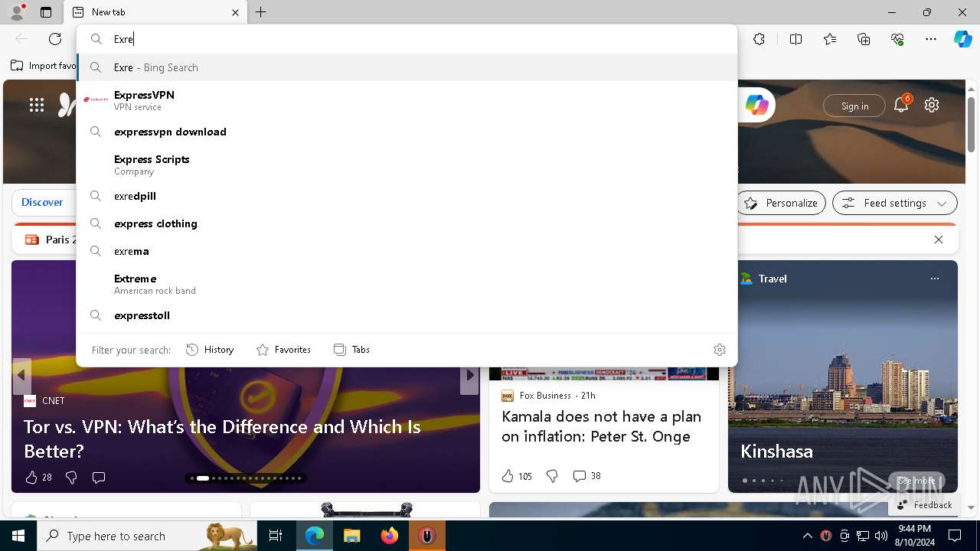Open the tab actions menu icon
This screenshot has height=551, width=980.
(46, 12)
